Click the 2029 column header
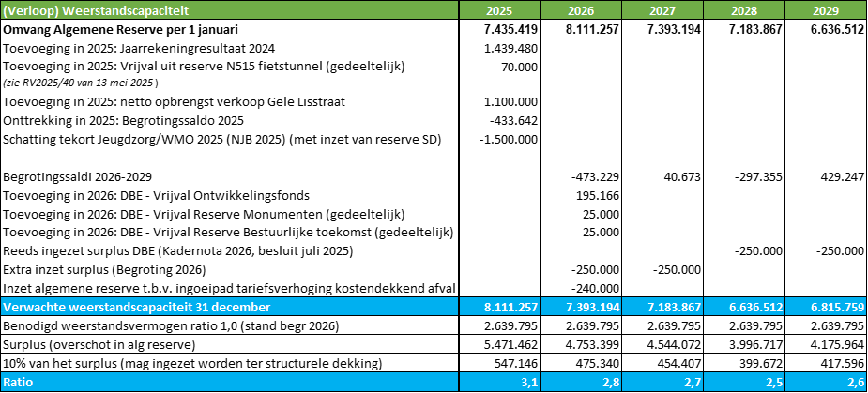 [x=826, y=9]
